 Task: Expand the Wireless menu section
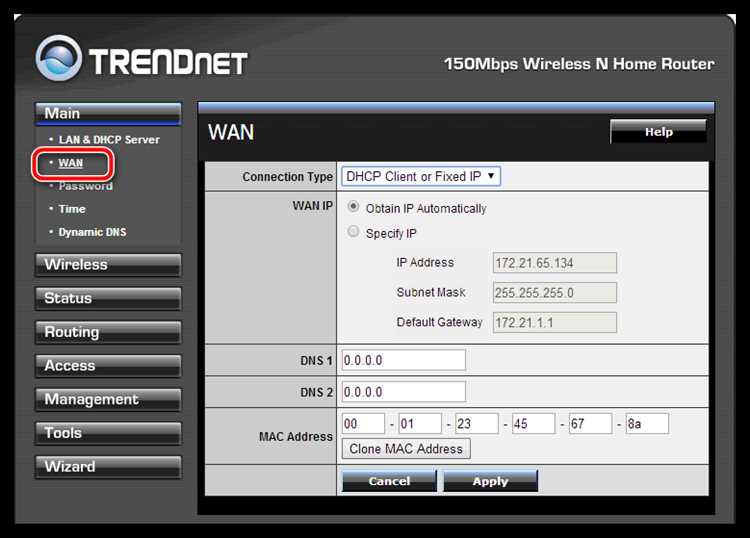pyautogui.click(x=108, y=265)
